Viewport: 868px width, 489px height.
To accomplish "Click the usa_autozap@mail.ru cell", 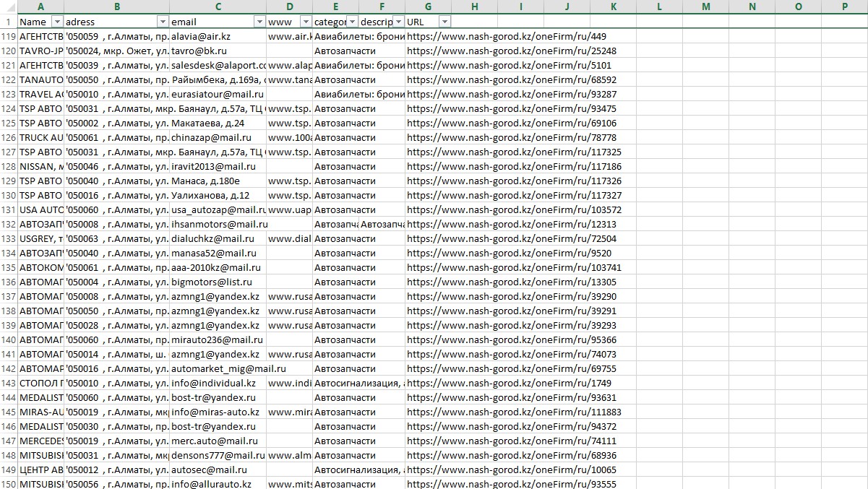I will click(x=218, y=209).
